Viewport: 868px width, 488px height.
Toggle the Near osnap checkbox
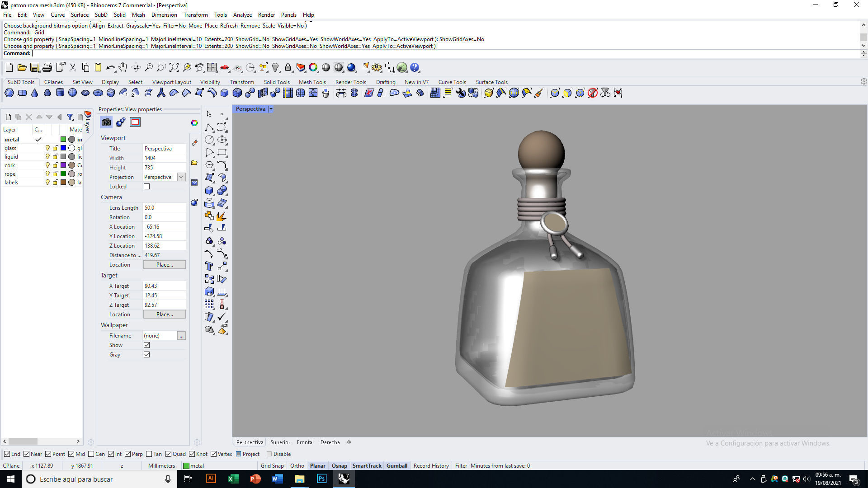coord(26,454)
